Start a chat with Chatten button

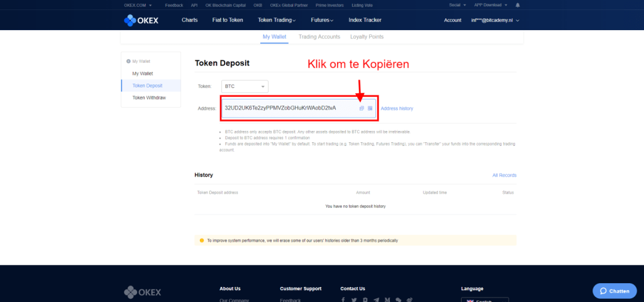(x=614, y=291)
